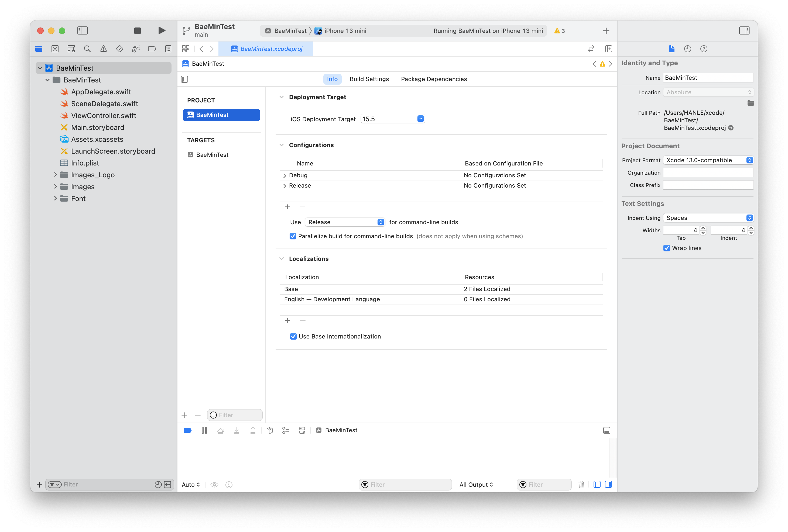The height and width of the screenshot is (532, 788).
Task: Hide the inspectors panel toggle
Action: (744, 30)
